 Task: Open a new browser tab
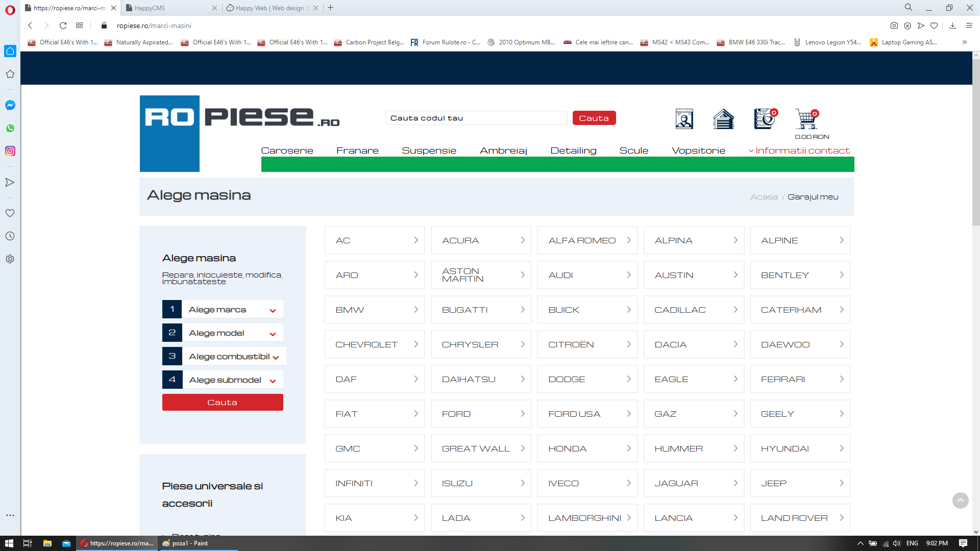(x=331, y=8)
